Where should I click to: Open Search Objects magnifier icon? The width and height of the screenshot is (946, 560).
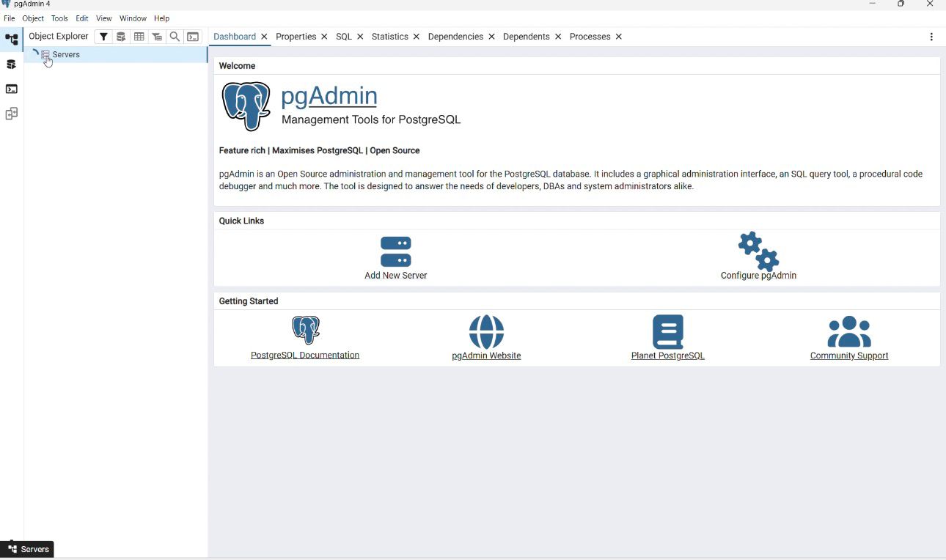point(175,37)
